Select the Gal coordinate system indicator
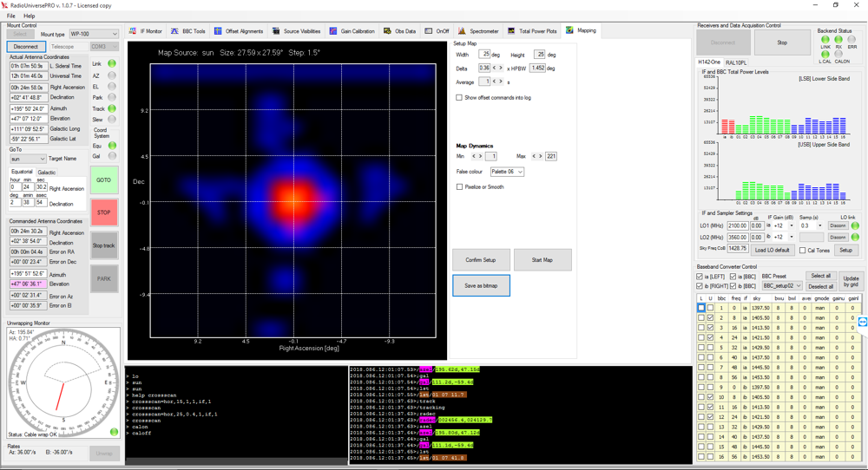The height and width of the screenshot is (470, 868). (112, 156)
